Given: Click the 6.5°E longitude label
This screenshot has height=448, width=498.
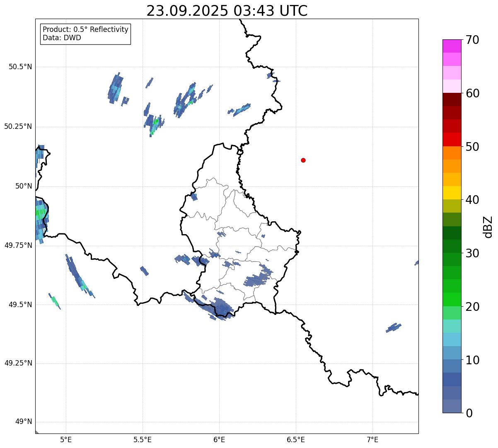Looking at the screenshot, I should (296, 439).
